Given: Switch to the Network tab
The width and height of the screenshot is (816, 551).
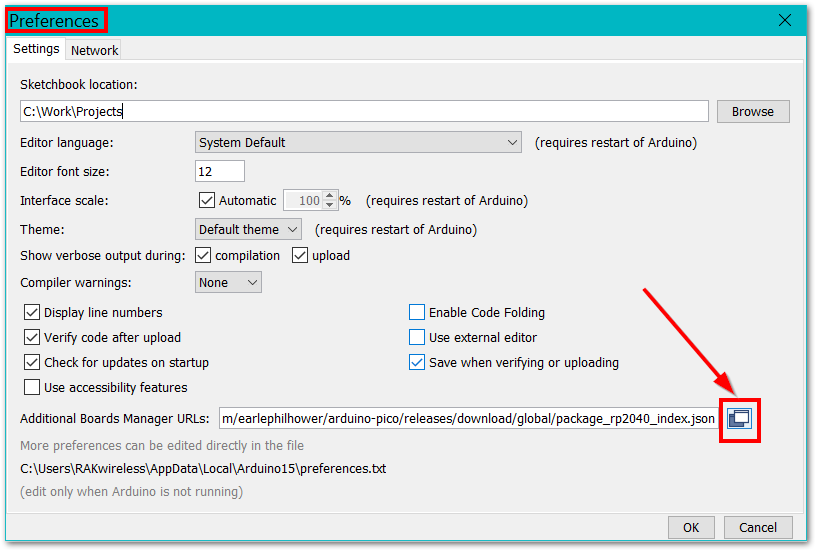Looking at the screenshot, I should (x=94, y=50).
